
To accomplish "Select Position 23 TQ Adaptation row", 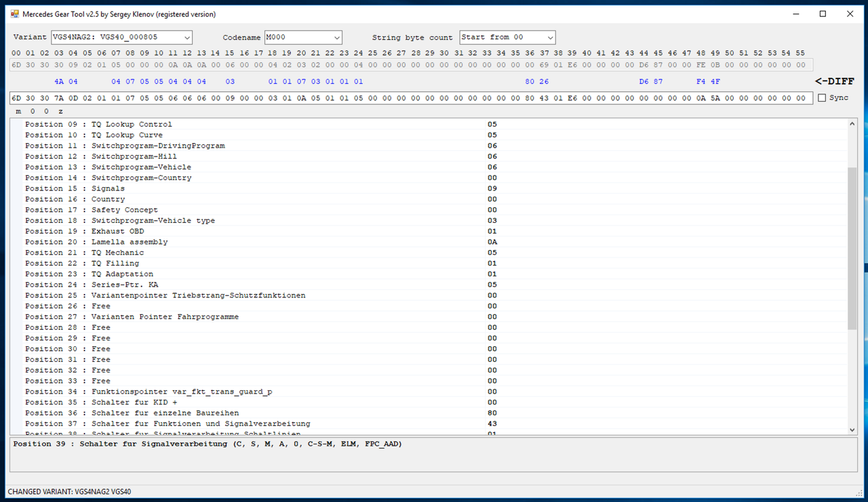I will click(x=429, y=274).
